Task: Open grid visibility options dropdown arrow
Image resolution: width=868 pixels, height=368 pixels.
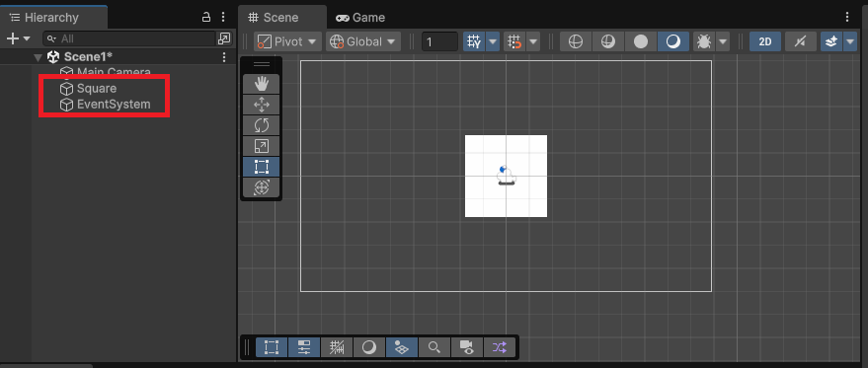Action: pyautogui.click(x=492, y=41)
